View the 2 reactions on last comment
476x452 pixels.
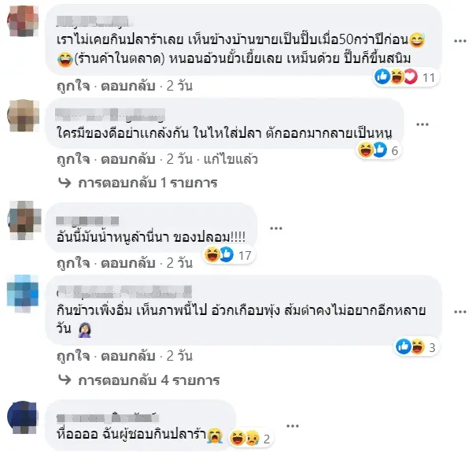pos(251,439)
